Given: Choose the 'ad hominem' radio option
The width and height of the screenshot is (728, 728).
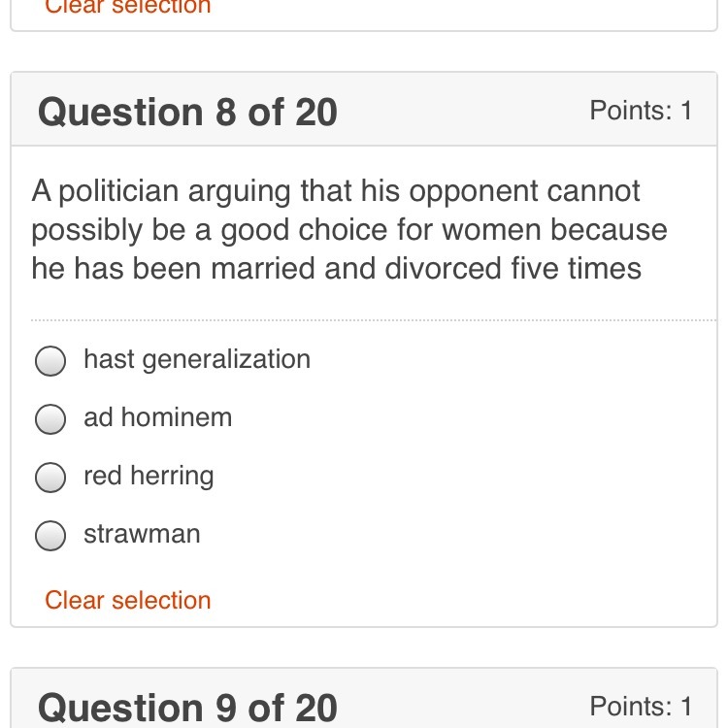Looking at the screenshot, I should [50, 419].
